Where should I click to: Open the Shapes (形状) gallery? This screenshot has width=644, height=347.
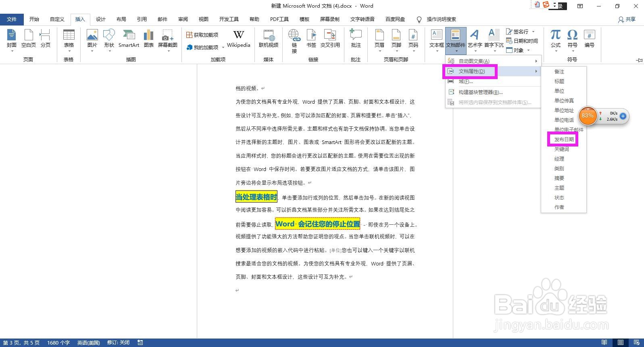(109, 40)
